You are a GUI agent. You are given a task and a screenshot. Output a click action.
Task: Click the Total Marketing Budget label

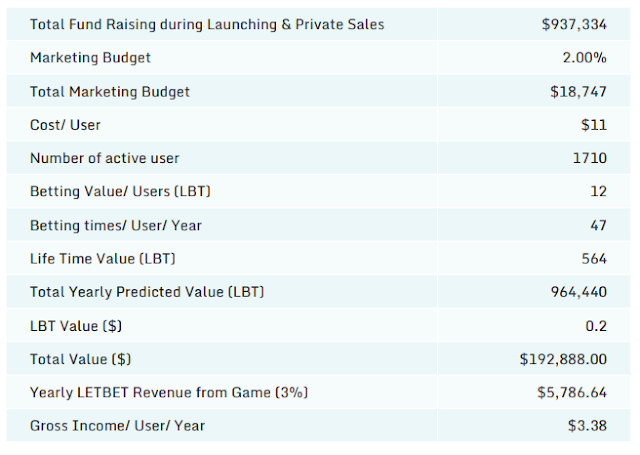pos(110,92)
